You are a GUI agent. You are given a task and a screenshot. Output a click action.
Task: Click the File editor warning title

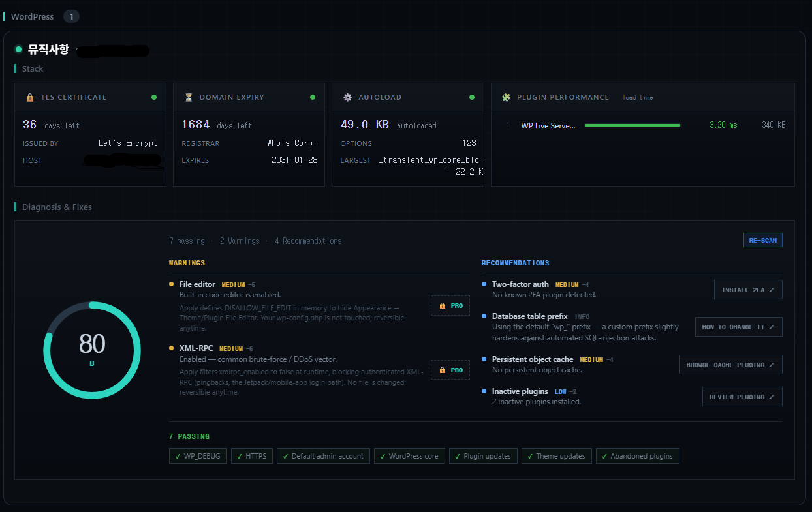[197, 284]
